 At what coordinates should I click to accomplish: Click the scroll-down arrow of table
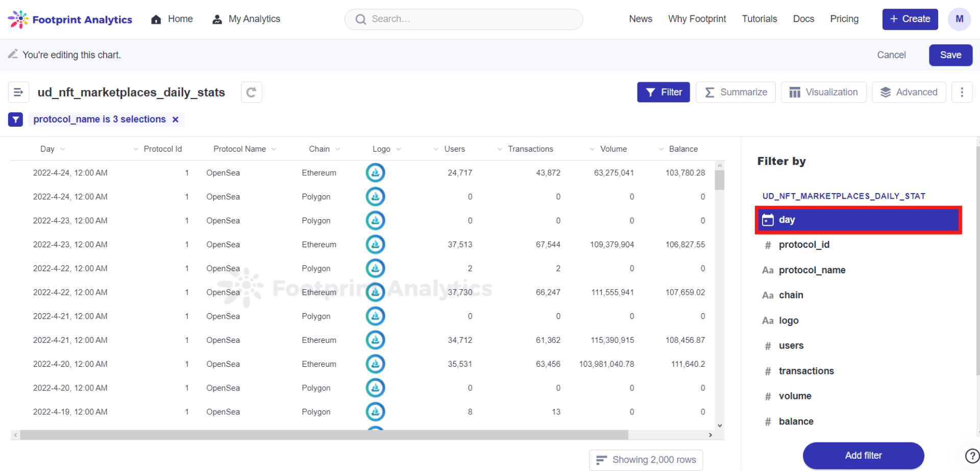[720, 426]
